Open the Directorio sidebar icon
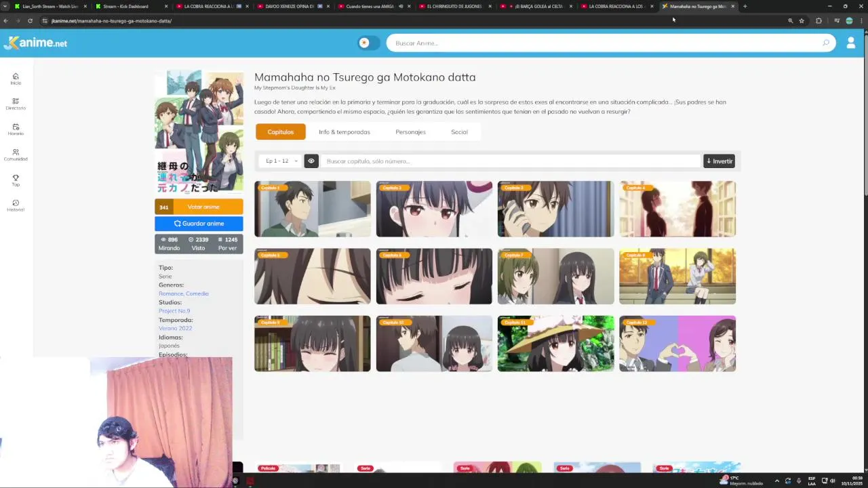The height and width of the screenshot is (488, 868). coord(16,104)
